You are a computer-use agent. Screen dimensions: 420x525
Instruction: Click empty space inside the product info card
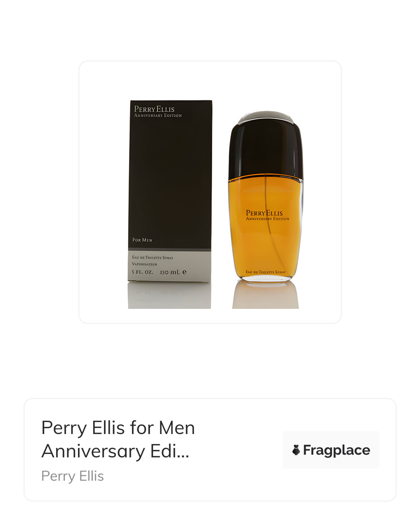pos(238,483)
